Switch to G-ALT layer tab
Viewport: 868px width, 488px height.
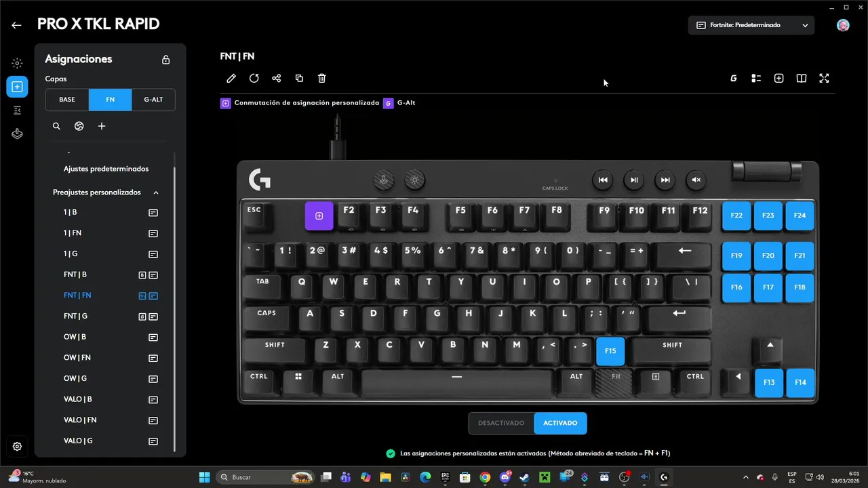[153, 100]
